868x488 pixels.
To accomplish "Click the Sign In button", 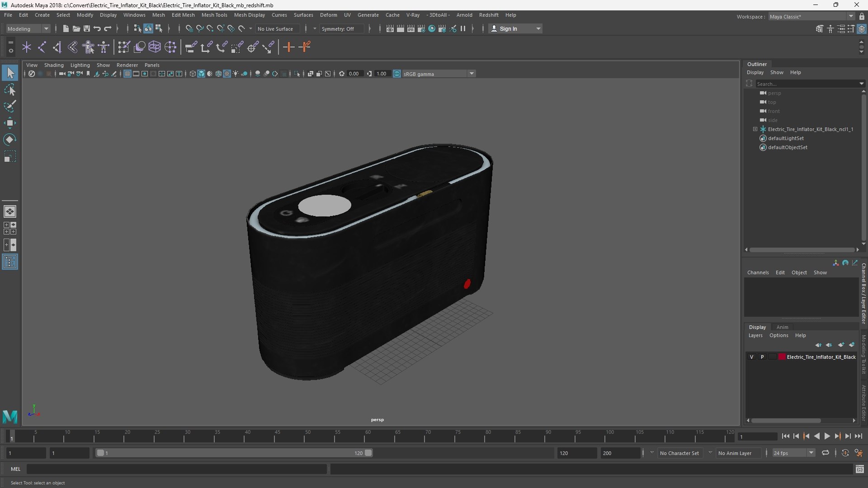I will coord(508,28).
